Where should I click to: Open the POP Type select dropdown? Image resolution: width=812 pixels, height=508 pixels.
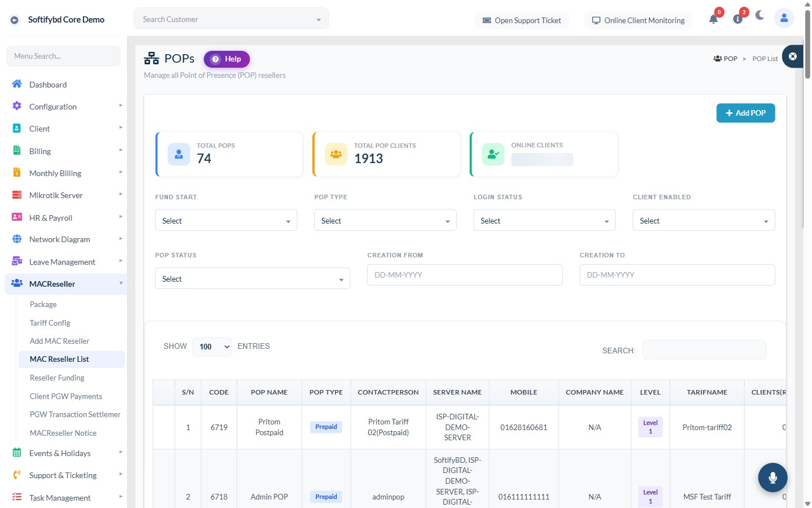[385, 220]
